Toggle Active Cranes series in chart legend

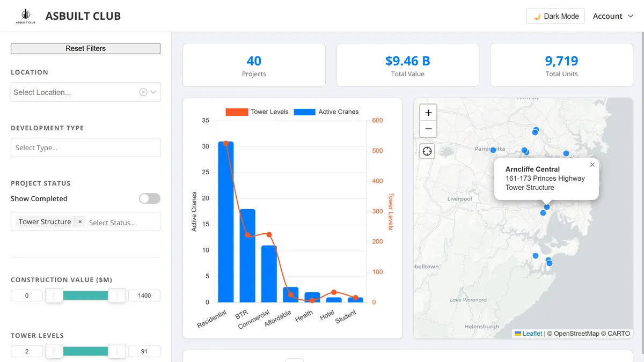pyautogui.click(x=326, y=112)
